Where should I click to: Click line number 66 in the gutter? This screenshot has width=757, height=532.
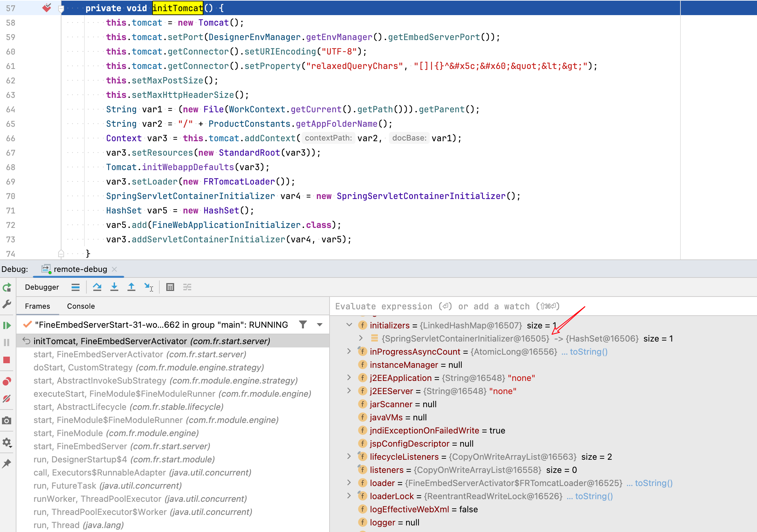11,139
